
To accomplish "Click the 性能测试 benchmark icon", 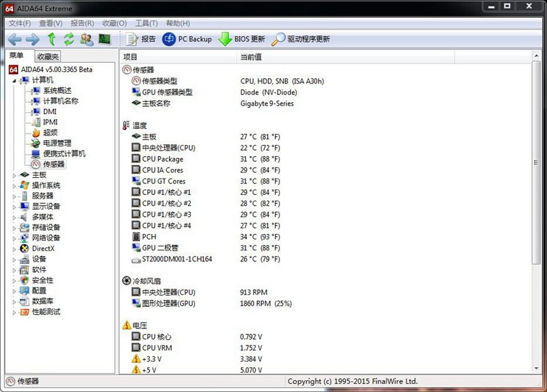I will [25, 312].
